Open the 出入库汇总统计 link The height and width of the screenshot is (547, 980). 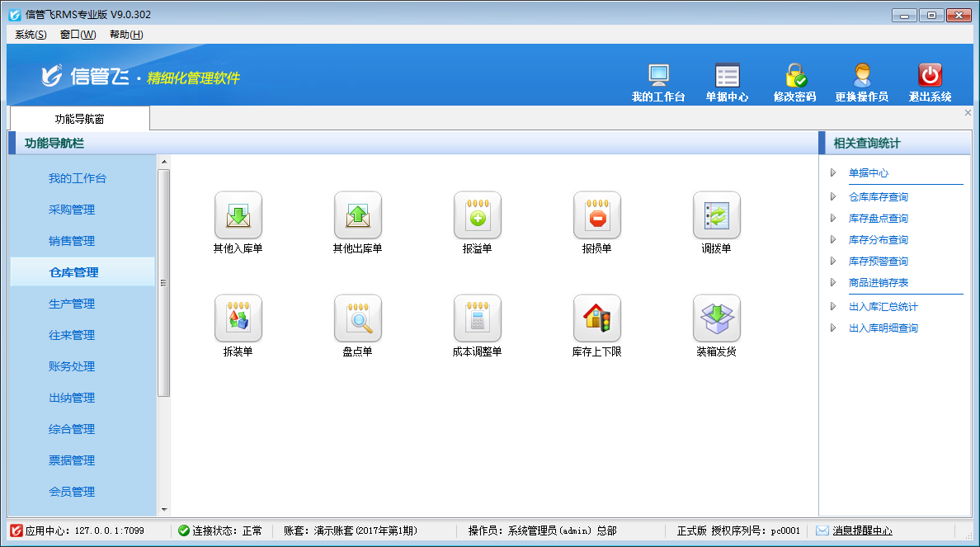[x=883, y=307]
